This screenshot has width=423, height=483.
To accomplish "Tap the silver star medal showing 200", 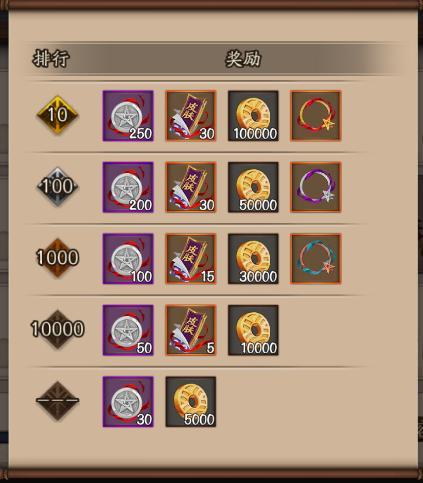I will [128, 187].
